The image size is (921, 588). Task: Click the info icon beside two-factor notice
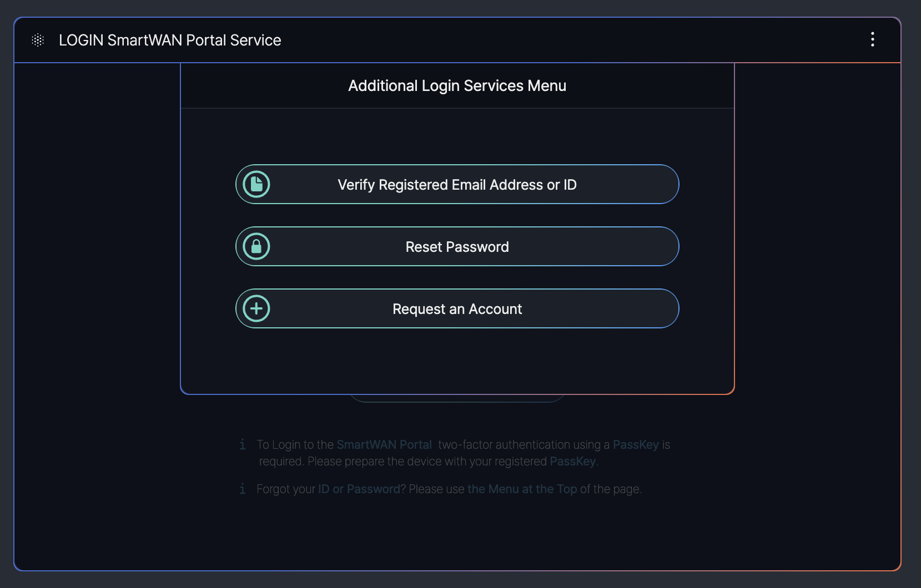243,444
